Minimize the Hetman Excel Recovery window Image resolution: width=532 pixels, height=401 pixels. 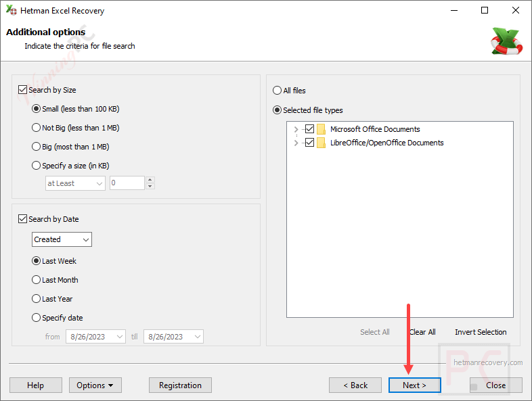tap(454, 11)
